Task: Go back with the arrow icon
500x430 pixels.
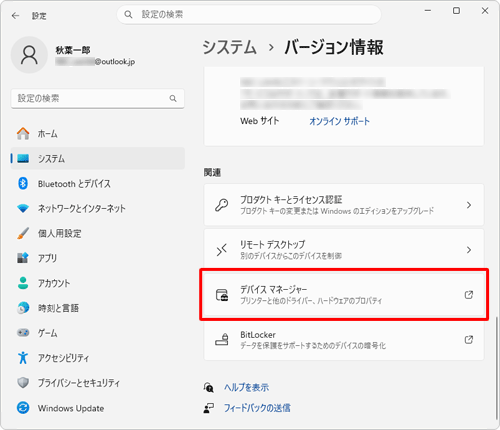Action: (x=15, y=16)
